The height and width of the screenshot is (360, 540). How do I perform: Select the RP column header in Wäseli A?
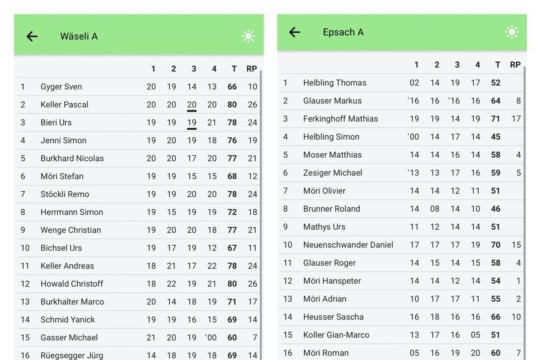252,69
